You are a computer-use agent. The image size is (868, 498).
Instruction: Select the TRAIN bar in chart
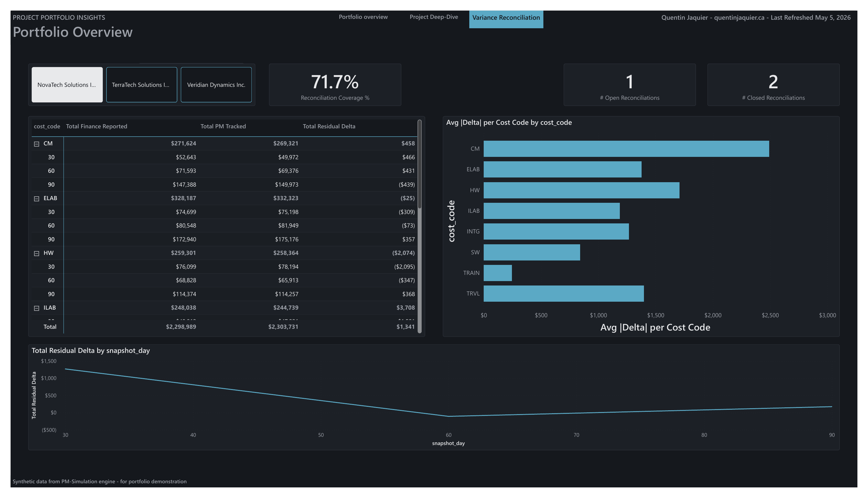tap(498, 273)
